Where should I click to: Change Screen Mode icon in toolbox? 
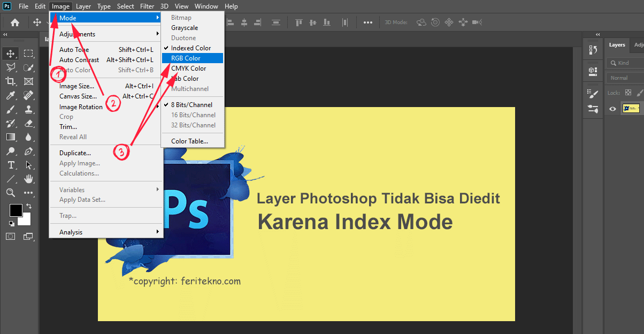pos(28,236)
